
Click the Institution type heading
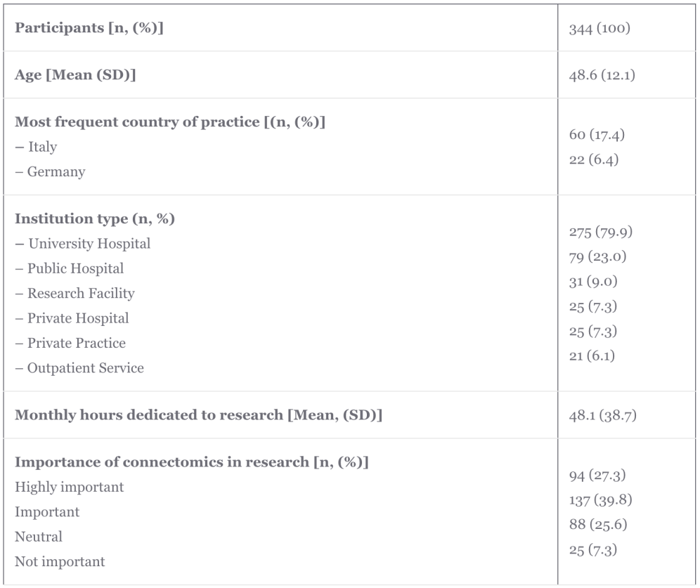(95, 218)
